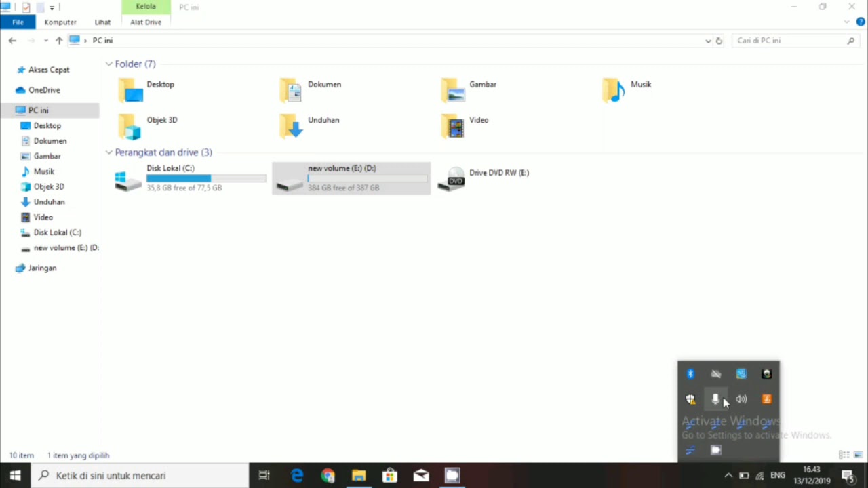Open the Bluetooth tray icon
The height and width of the screenshot is (488, 868).
point(690,374)
